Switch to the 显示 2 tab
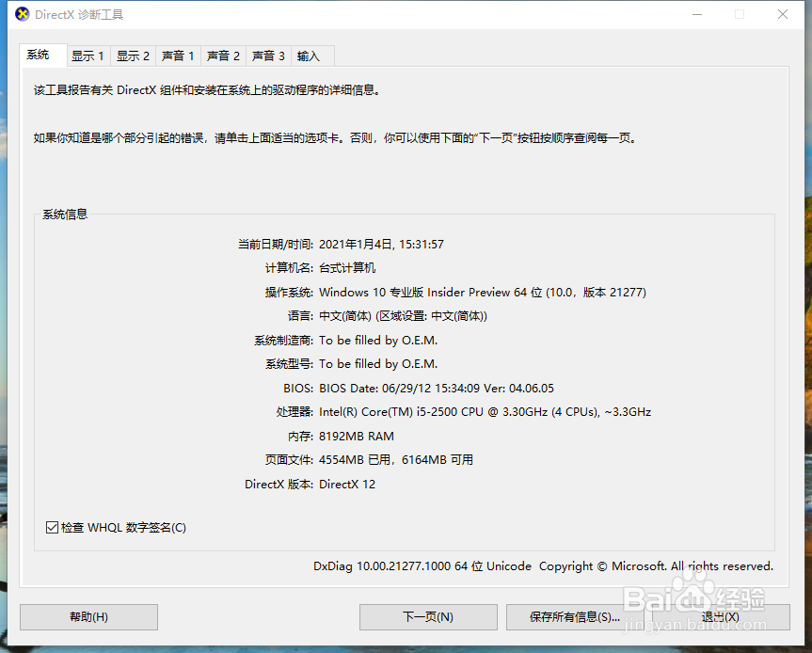812x653 pixels. (133, 56)
